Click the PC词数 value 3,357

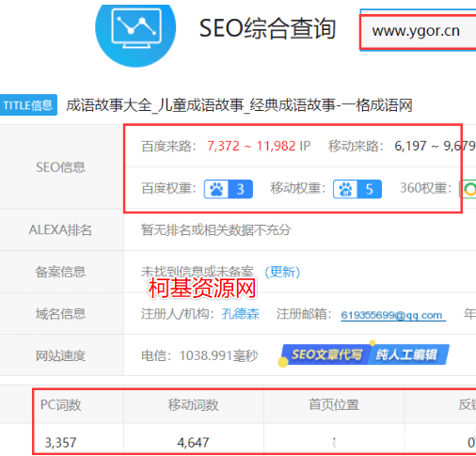60,443
